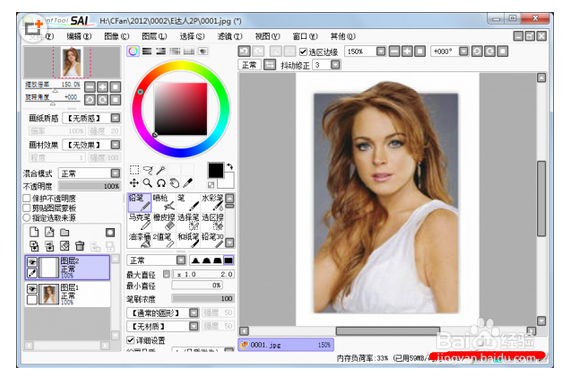Click the 0001.jpg document tab
This screenshot has height=378, width=569.
[286, 345]
